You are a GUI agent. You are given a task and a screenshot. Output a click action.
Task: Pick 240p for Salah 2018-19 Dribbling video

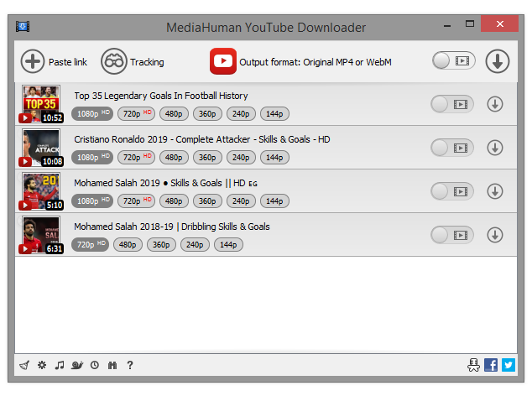coord(195,245)
